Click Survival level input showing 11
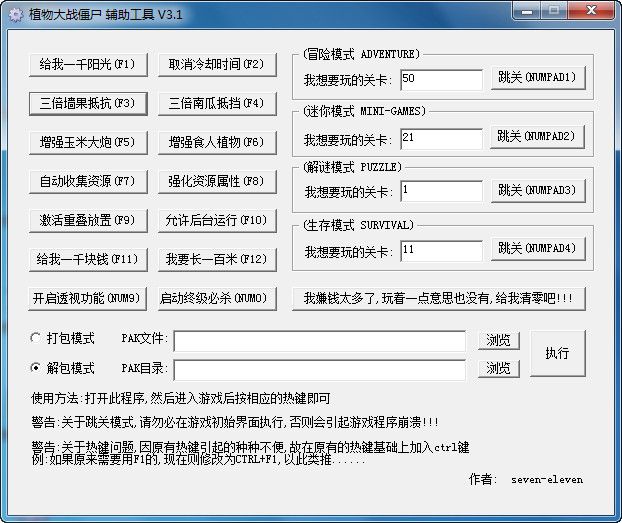 point(442,251)
